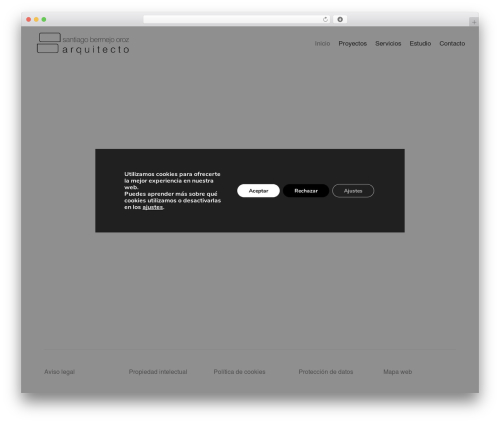Click the Santiago Bermejo Oroz arquitecto logo

click(83, 44)
